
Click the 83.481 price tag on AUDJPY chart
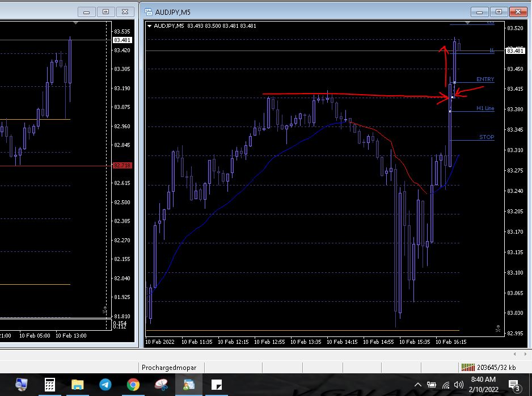pyautogui.click(x=515, y=50)
